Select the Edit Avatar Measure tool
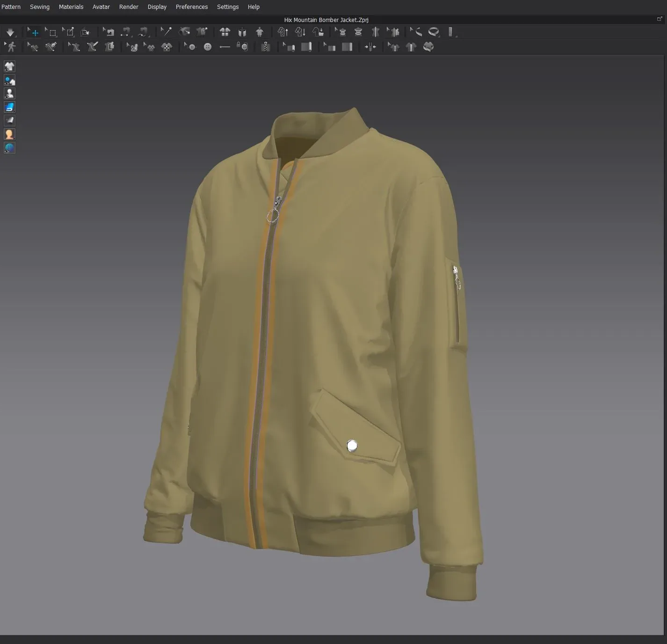 pyautogui.click(x=341, y=32)
